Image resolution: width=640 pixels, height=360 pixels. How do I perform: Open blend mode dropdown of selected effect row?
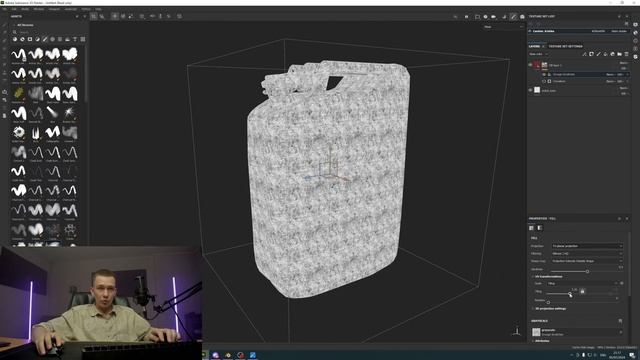[611, 75]
